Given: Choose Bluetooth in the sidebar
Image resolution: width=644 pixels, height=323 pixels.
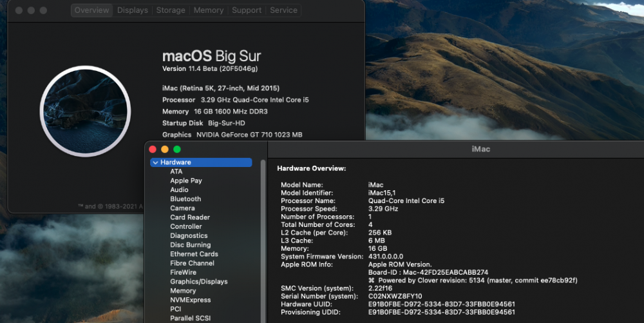Looking at the screenshot, I should pyautogui.click(x=185, y=199).
